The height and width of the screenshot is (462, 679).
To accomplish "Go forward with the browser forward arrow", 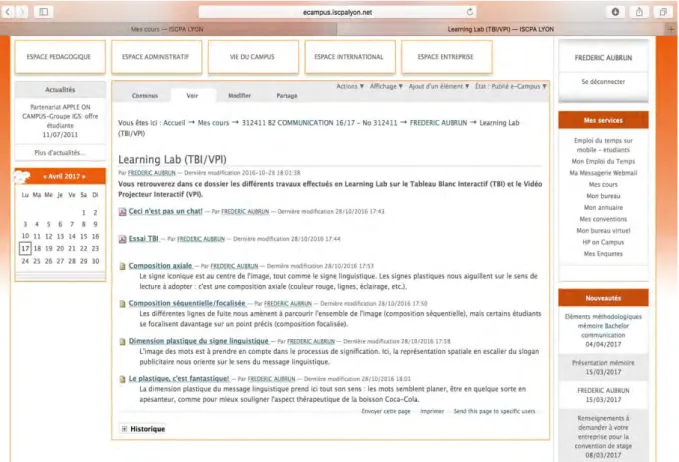I will 22,12.
